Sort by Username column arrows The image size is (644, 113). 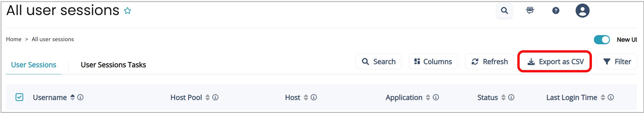[72, 97]
